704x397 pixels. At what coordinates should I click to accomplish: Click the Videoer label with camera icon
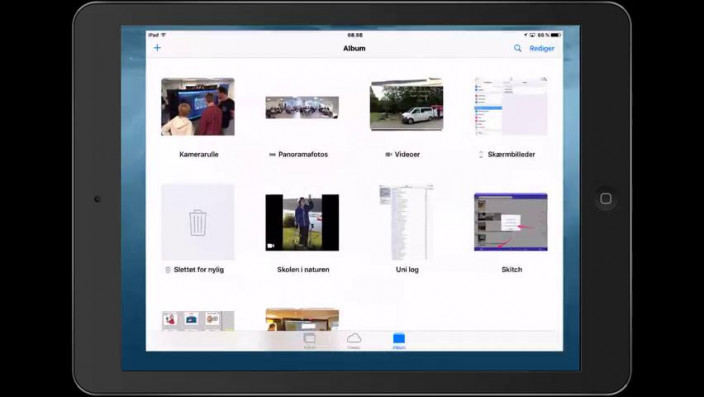pos(403,154)
